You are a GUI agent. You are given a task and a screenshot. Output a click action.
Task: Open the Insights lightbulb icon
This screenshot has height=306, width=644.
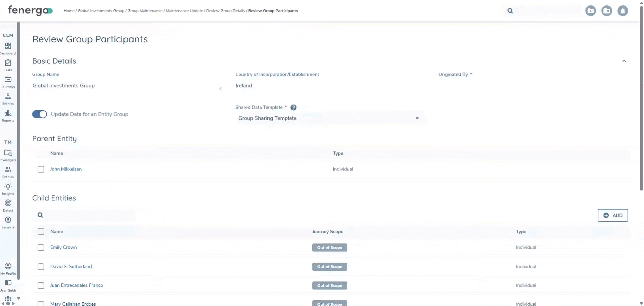click(8, 187)
